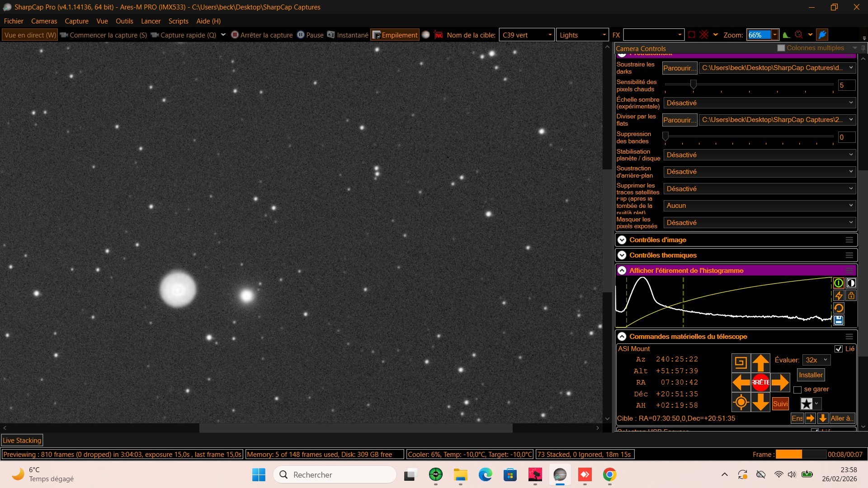This screenshot has height=488, width=868.
Task: Click the black-and-white contrast circle icon
Action: coord(851,283)
